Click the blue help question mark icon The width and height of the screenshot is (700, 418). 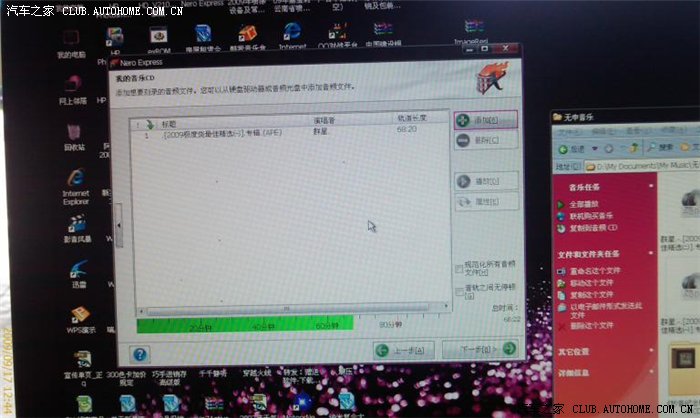(140, 354)
